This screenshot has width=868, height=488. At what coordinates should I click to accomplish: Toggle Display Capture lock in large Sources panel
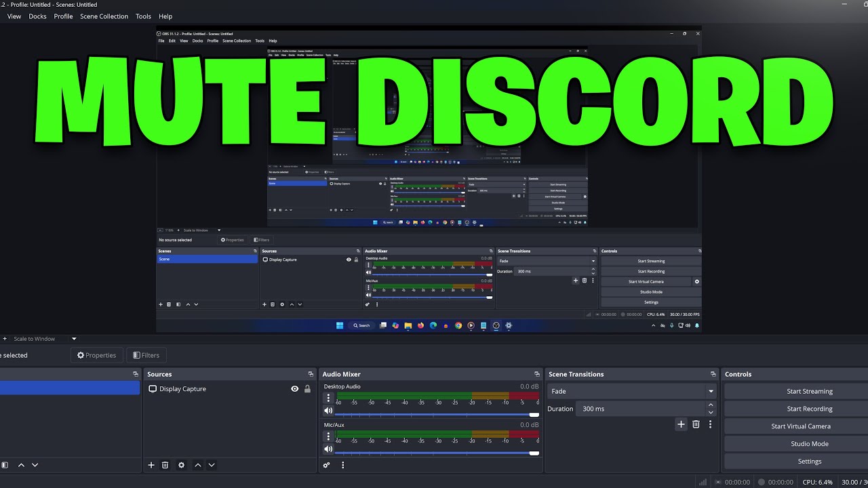pyautogui.click(x=307, y=389)
